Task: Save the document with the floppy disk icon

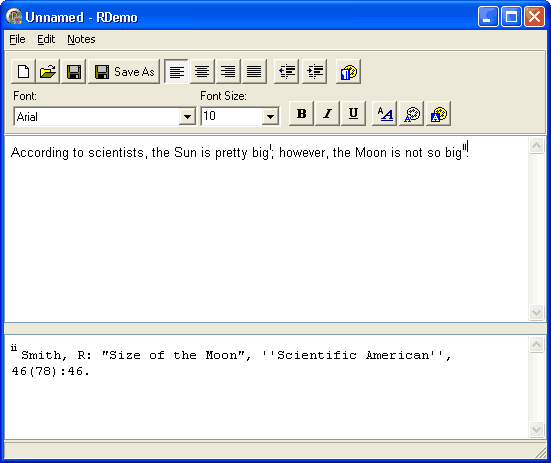Action: pos(73,72)
